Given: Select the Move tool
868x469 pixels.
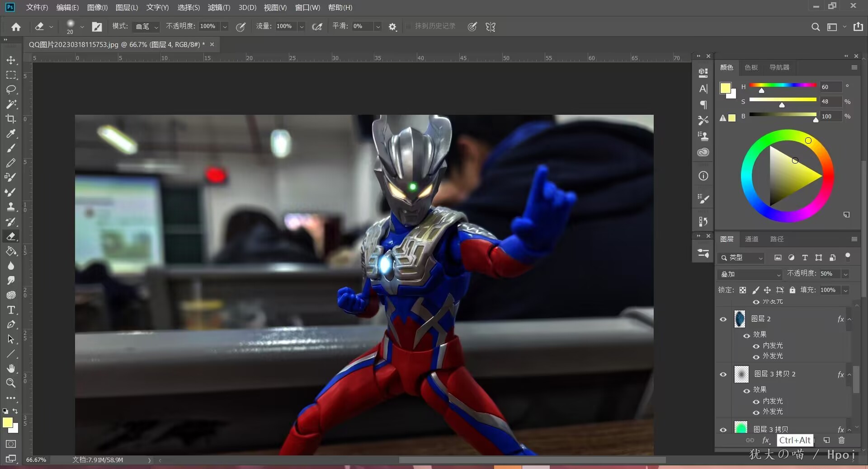Looking at the screenshot, I should tap(11, 60).
